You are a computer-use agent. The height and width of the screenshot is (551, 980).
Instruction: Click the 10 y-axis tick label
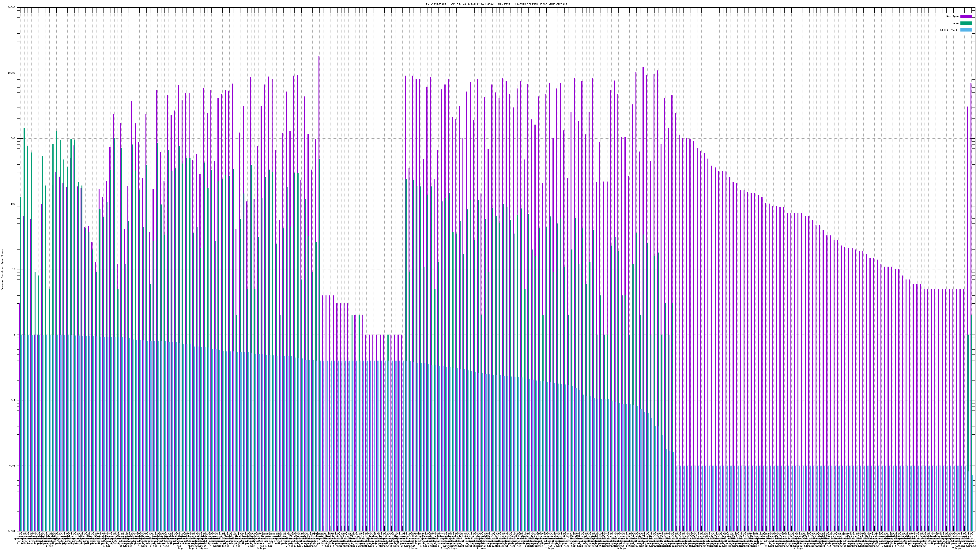tap(14, 269)
